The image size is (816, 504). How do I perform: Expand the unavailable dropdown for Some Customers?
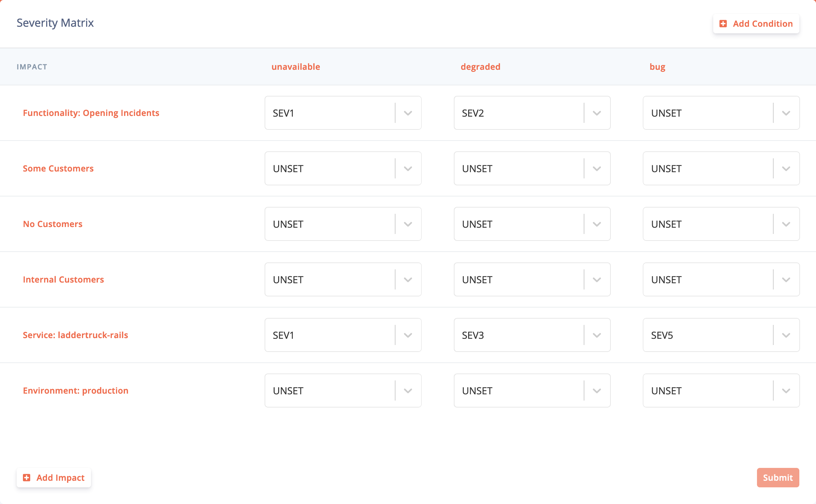click(408, 168)
